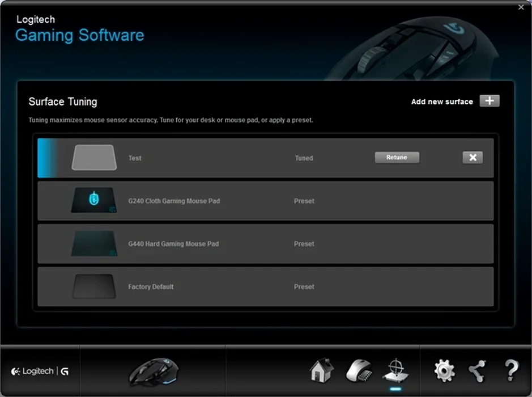
Task: Open the settings gear icon
Action: point(444,371)
